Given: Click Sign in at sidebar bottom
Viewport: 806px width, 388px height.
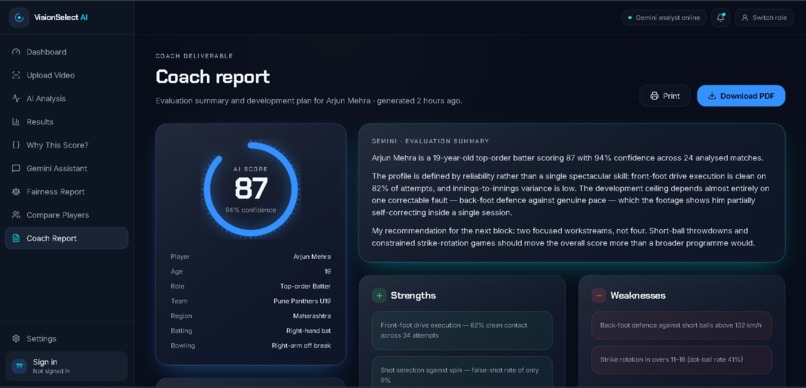Looking at the screenshot, I should pyautogui.click(x=66, y=366).
